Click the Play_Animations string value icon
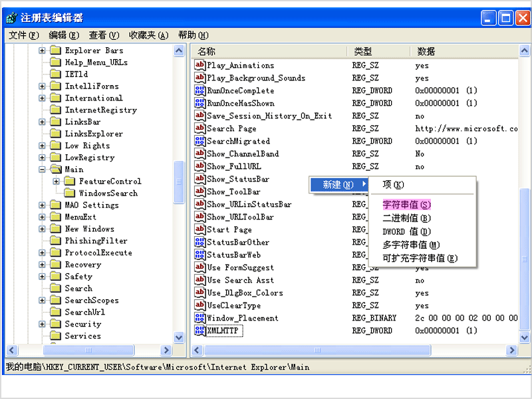 coord(199,65)
